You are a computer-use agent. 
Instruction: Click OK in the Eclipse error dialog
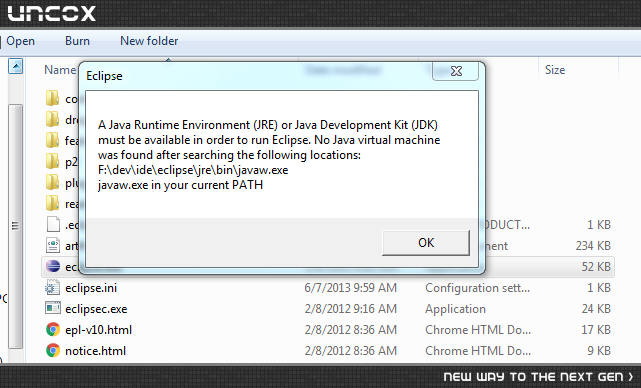426,242
